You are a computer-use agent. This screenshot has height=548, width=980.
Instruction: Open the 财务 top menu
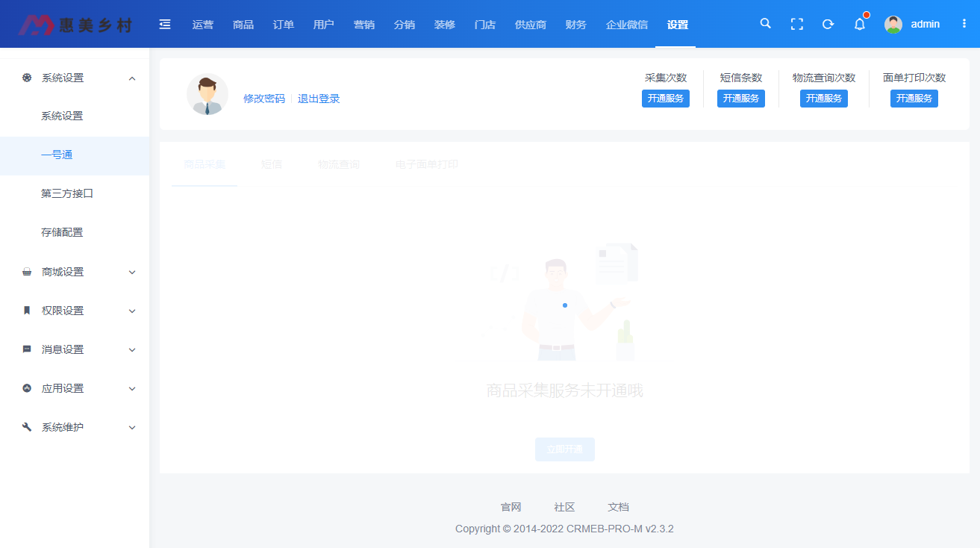click(575, 25)
